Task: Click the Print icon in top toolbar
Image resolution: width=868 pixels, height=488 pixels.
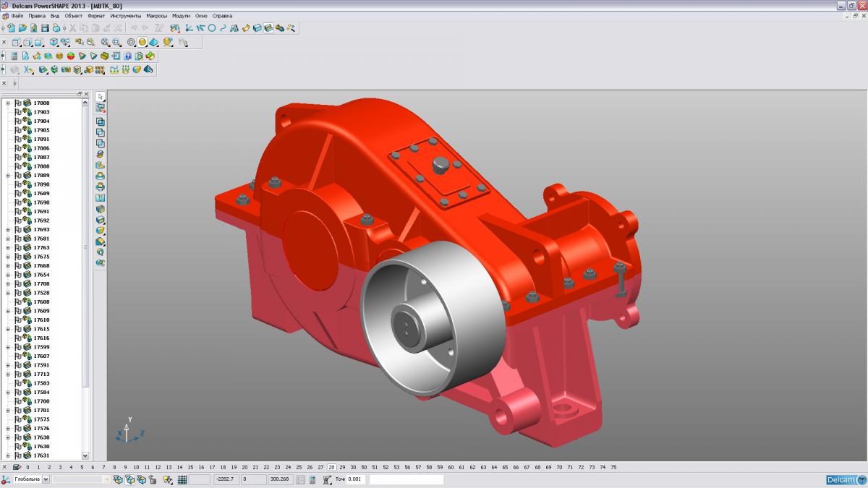Action: 56,27
